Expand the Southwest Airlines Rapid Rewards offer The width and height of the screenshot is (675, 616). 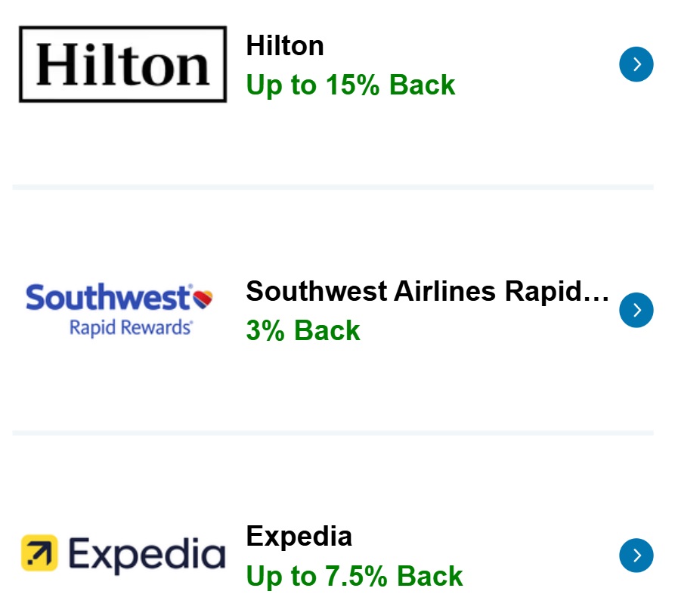[x=636, y=310]
